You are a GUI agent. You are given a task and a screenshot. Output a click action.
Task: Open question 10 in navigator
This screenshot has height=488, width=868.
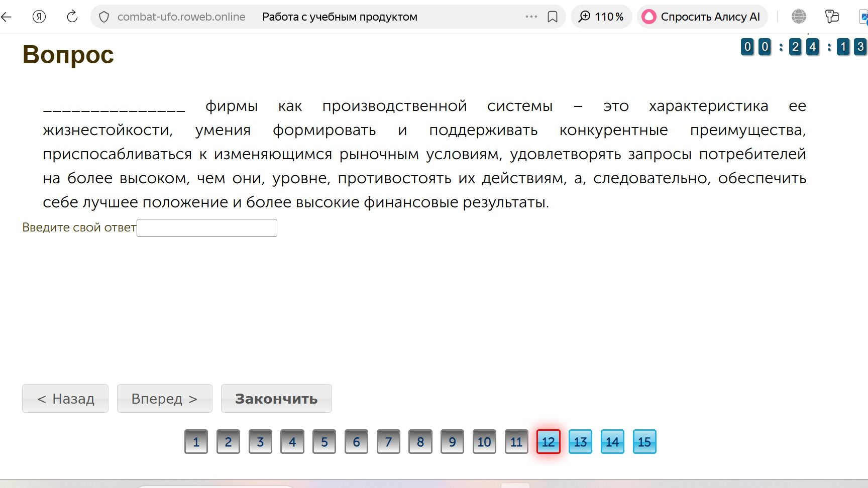tap(484, 442)
